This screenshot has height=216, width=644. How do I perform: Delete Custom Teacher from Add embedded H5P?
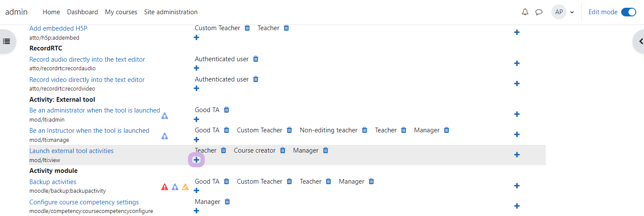(247, 28)
